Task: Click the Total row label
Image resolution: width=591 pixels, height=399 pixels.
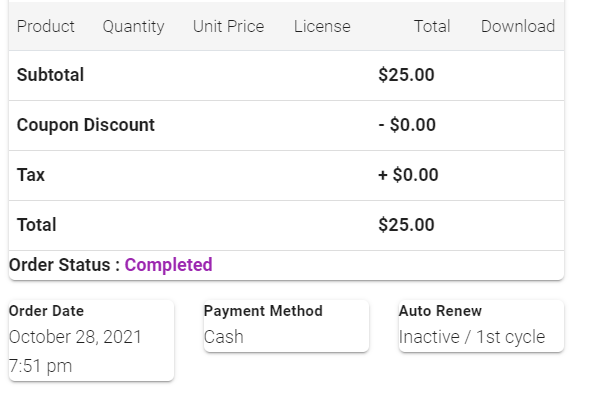Action: point(37,225)
